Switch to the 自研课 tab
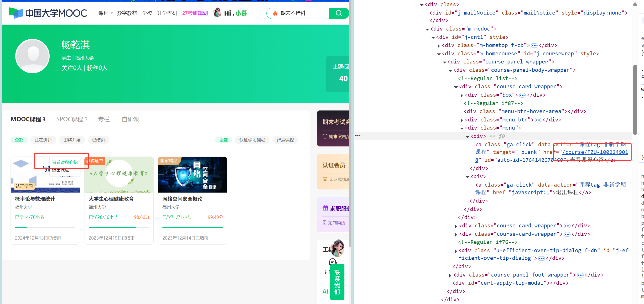644x304 pixels. 130,119
